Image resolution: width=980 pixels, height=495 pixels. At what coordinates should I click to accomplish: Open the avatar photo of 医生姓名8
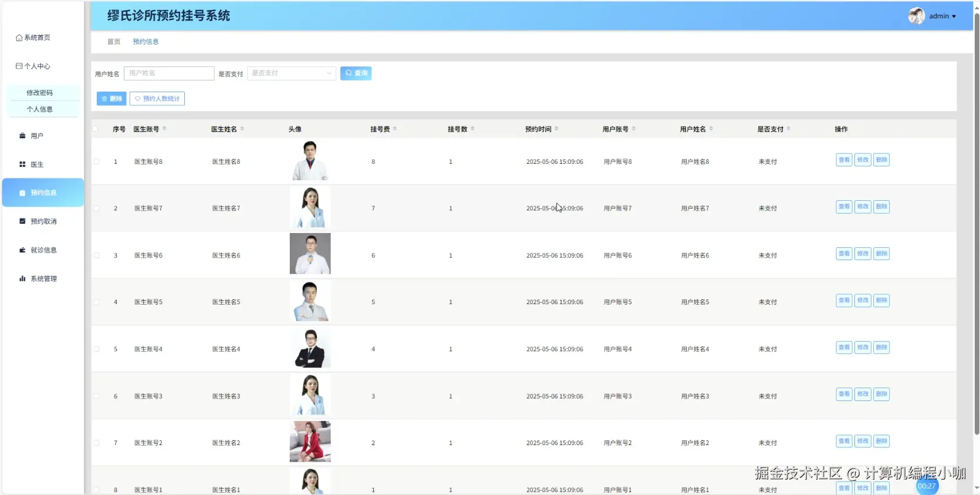click(x=310, y=160)
